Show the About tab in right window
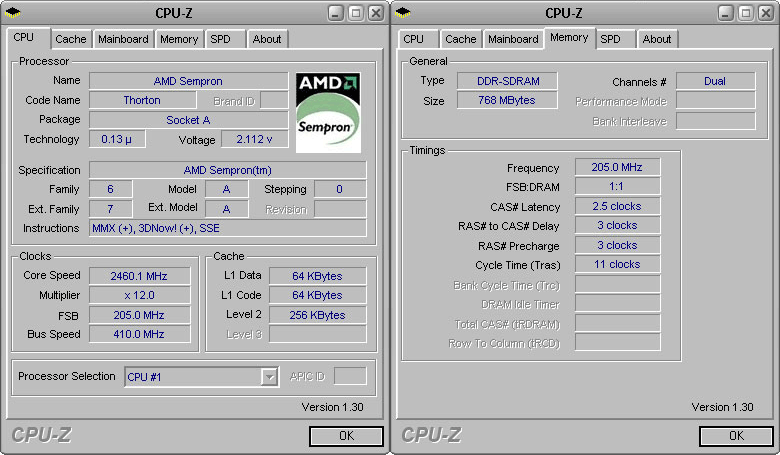This screenshot has height=455, width=780. 657,39
